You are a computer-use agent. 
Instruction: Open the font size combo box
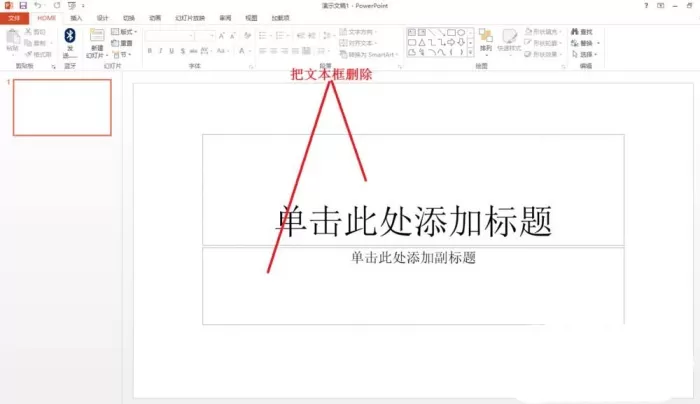[x=205, y=36]
